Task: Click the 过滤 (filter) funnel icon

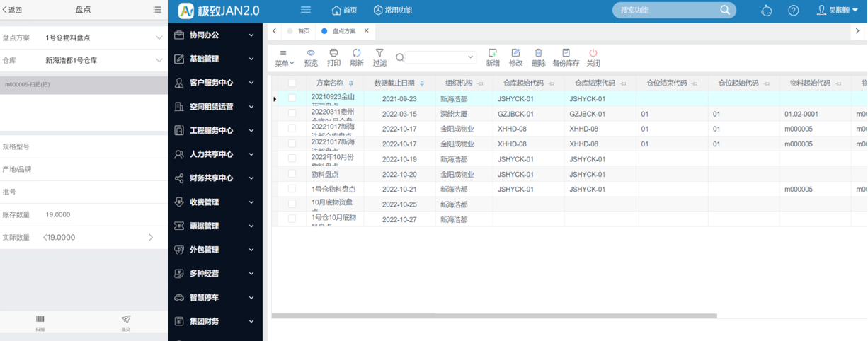Action: click(379, 53)
